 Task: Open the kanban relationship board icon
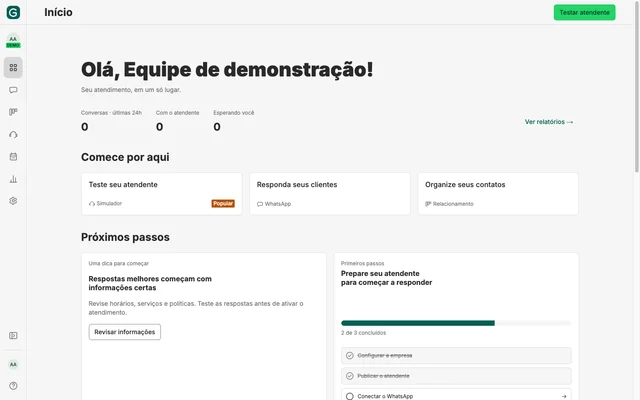pos(13,112)
